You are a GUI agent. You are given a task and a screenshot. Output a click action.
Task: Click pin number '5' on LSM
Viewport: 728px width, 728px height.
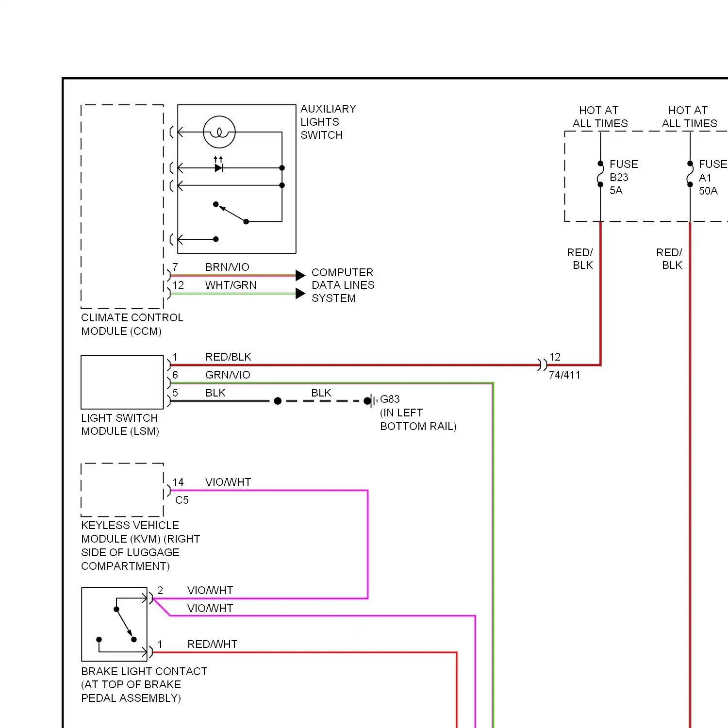(175, 393)
